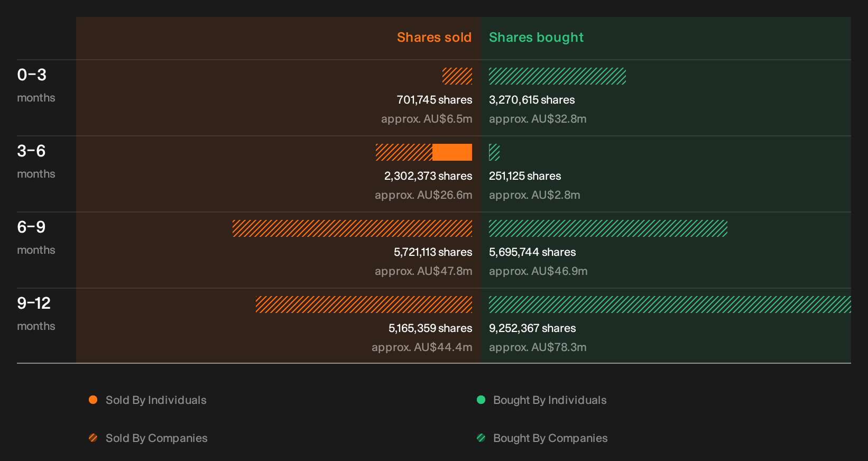Click the Shares sold column header

(x=434, y=38)
